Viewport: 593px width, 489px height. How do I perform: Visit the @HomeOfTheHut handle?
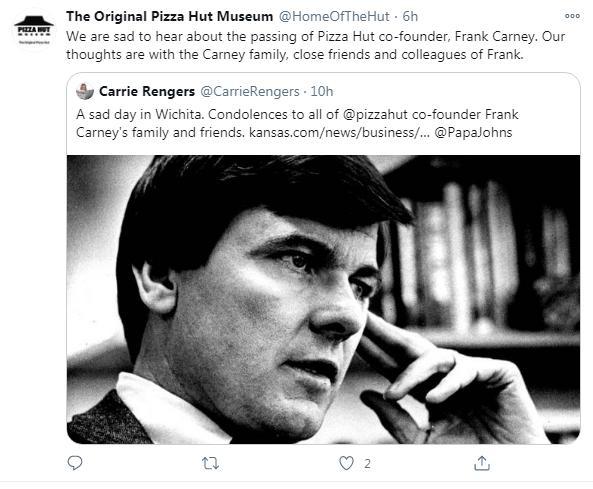[334, 16]
